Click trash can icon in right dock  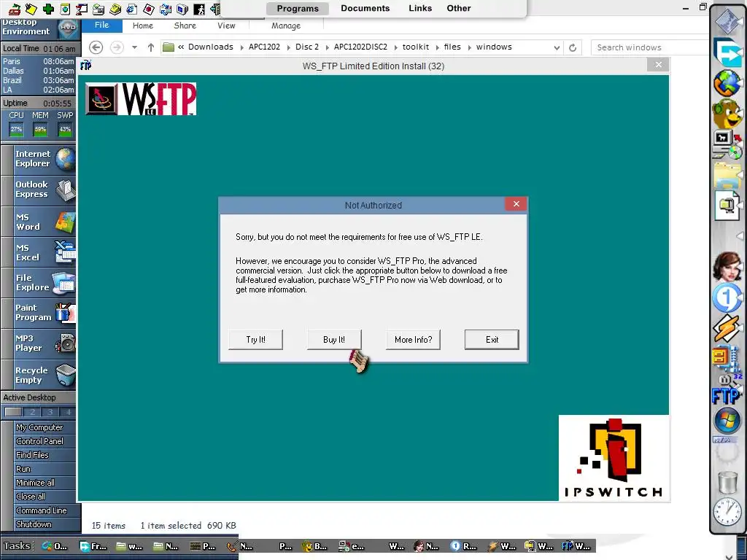tap(727, 482)
